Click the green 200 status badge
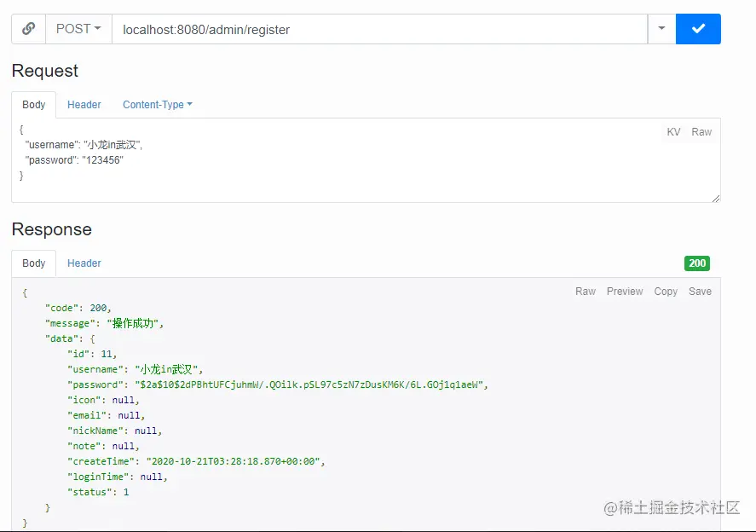Screen dimensions: 756x532 click(696, 263)
